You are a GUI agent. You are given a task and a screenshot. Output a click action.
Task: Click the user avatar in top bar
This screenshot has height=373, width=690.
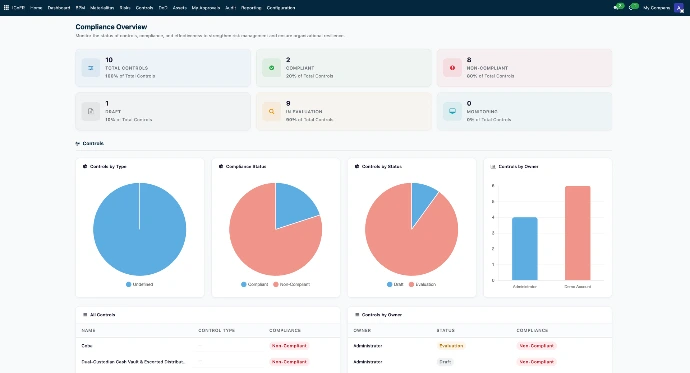click(x=679, y=7)
